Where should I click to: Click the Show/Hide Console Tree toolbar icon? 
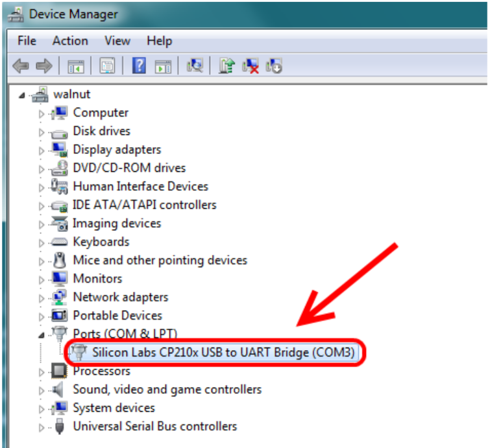[x=76, y=65]
